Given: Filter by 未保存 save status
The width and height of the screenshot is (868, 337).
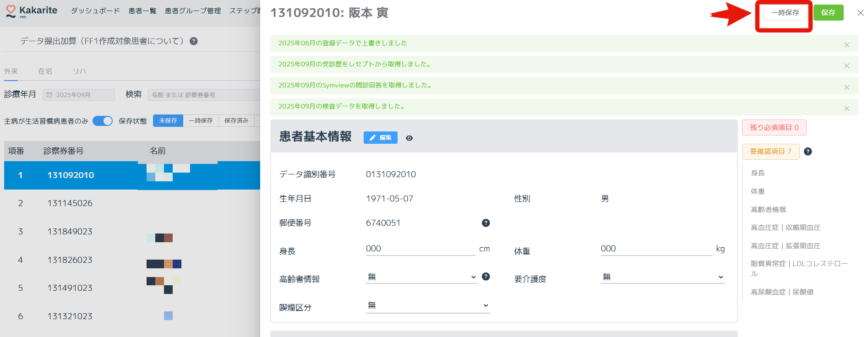Looking at the screenshot, I should point(168,120).
